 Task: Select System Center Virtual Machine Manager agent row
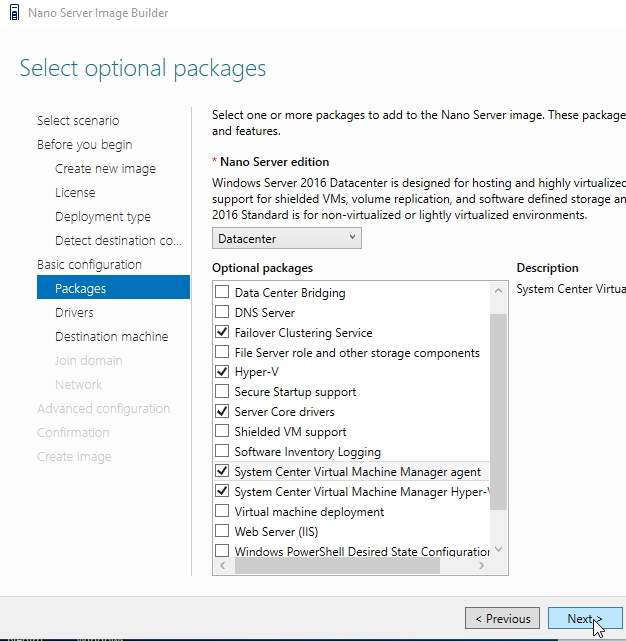[357, 471]
